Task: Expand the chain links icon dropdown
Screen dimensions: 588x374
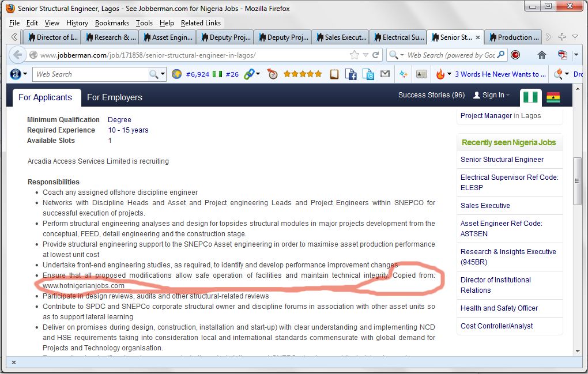Action: [x=258, y=74]
